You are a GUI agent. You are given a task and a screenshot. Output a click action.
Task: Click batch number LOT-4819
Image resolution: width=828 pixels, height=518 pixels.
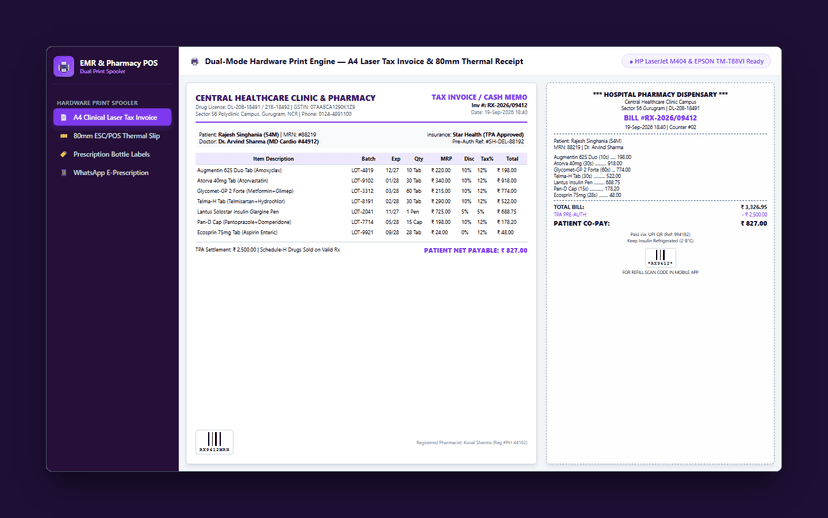point(362,171)
